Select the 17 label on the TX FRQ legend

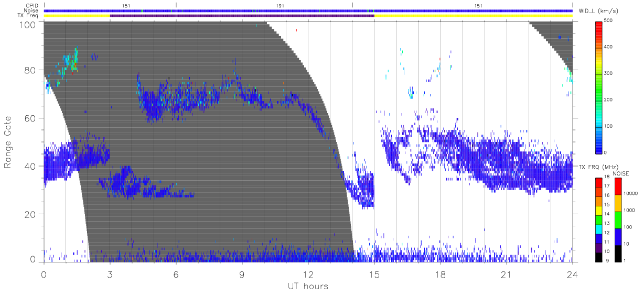click(607, 186)
